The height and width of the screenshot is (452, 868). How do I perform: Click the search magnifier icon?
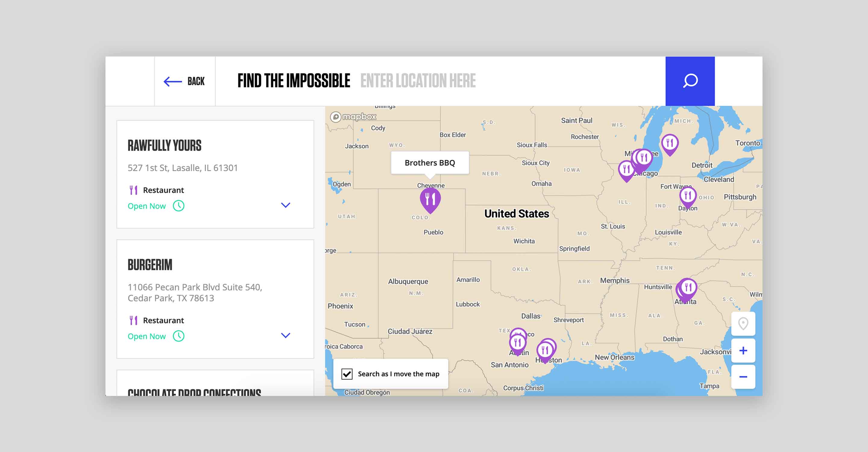(x=690, y=81)
